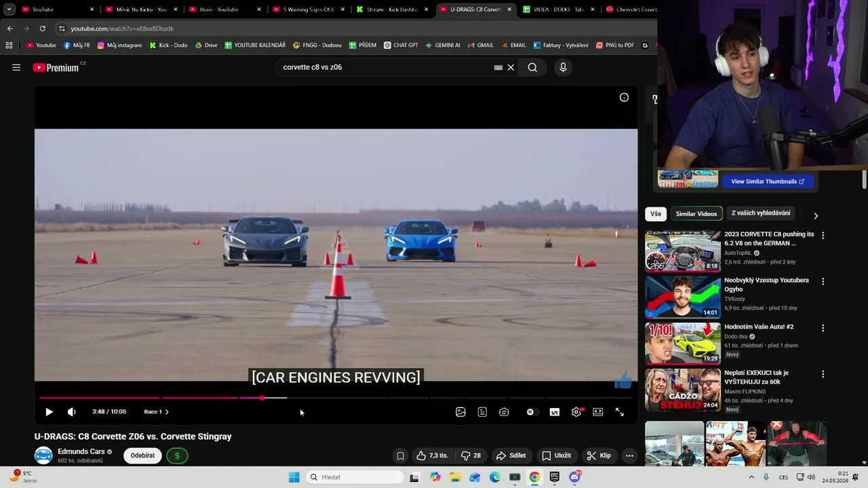Reload the current page
This screenshot has height=488, width=868.
42,28
